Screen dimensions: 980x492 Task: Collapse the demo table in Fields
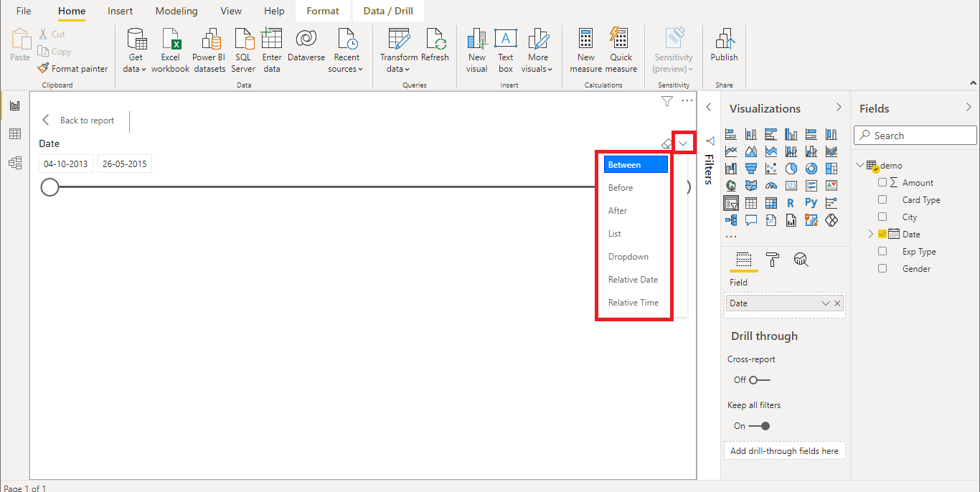coord(859,164)
